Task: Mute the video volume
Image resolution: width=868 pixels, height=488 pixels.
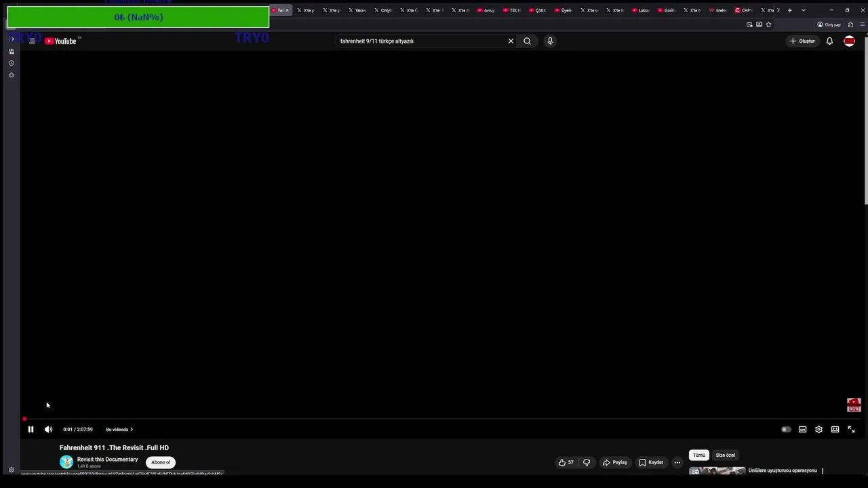Action: (48, 429)
